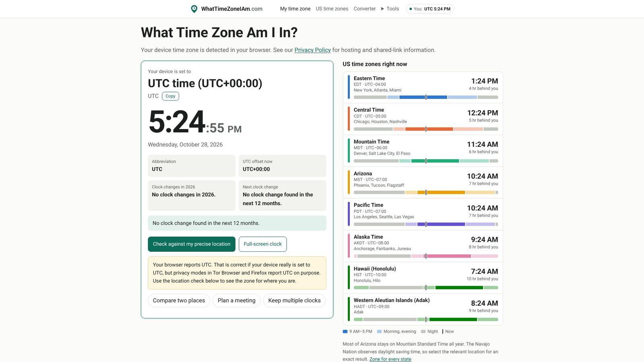Viewport: 644px width, 362px height.
Task: Choose the Plan a meeting chip
Action: (x=236, y=300)
